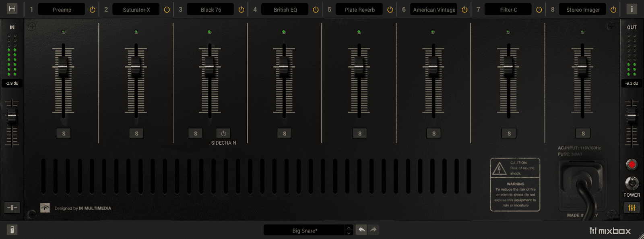Click the -9.3 dB output level readout

tap(632, 83)
